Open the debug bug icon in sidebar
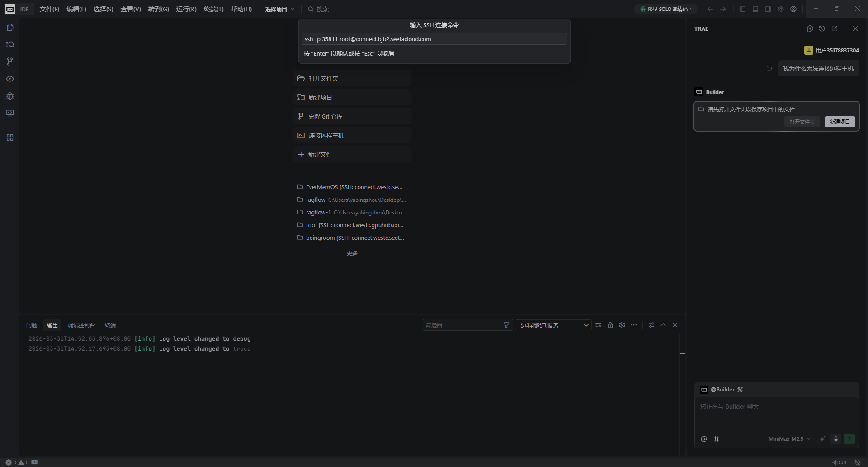 [x=10, y=96]
